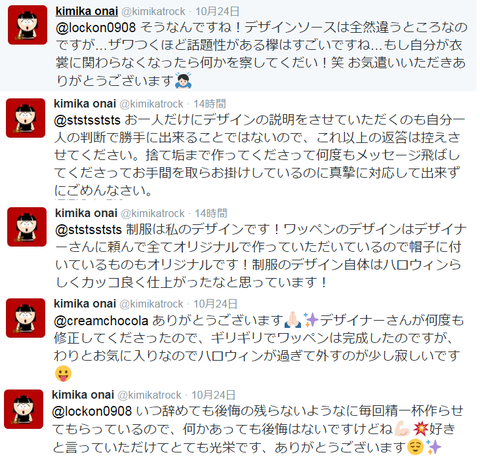Viewport: 480px width, 461px height.
Task: Open the 14時間 timestamp of third tweet
Action: (x=211, y=213)
